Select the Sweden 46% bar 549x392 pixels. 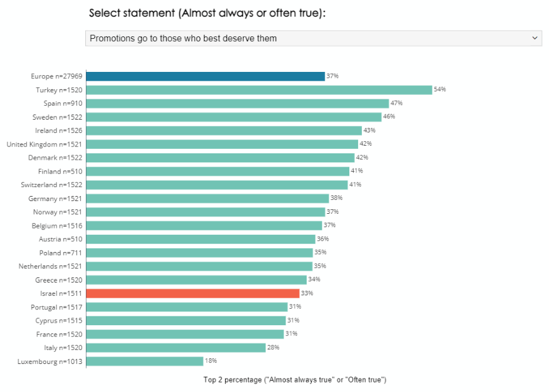pos(233,117)
